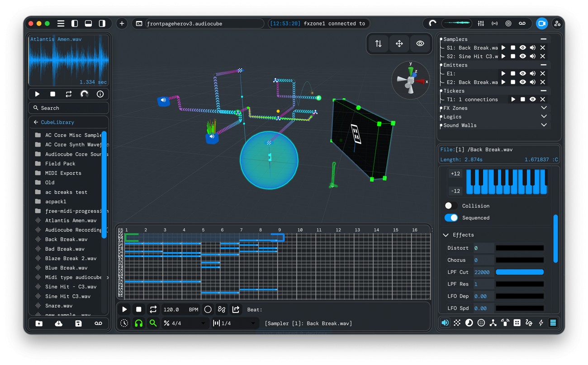Click the headphones icon in sequencer toolbar
Viewport: 588px width, 365px height.
[139, 323]
